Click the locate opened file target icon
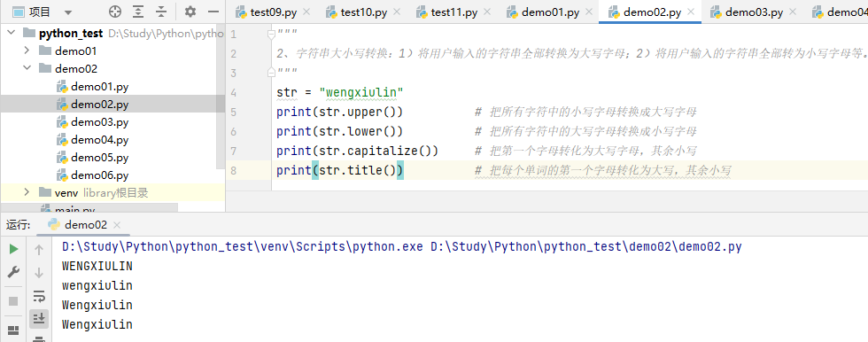Image resolution: width=868 pixels, height=342 pixels. (x=115, y=12)
